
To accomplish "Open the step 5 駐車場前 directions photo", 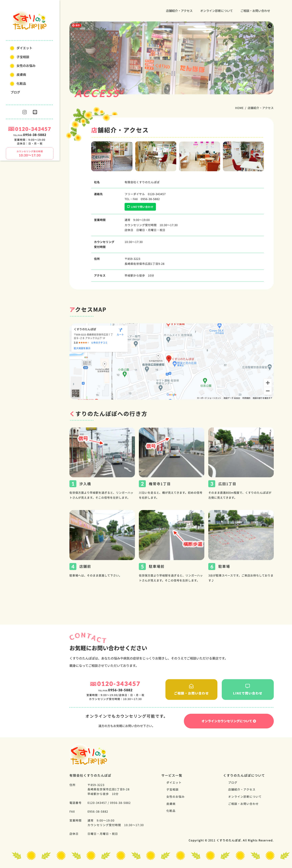I will point(171,535).
